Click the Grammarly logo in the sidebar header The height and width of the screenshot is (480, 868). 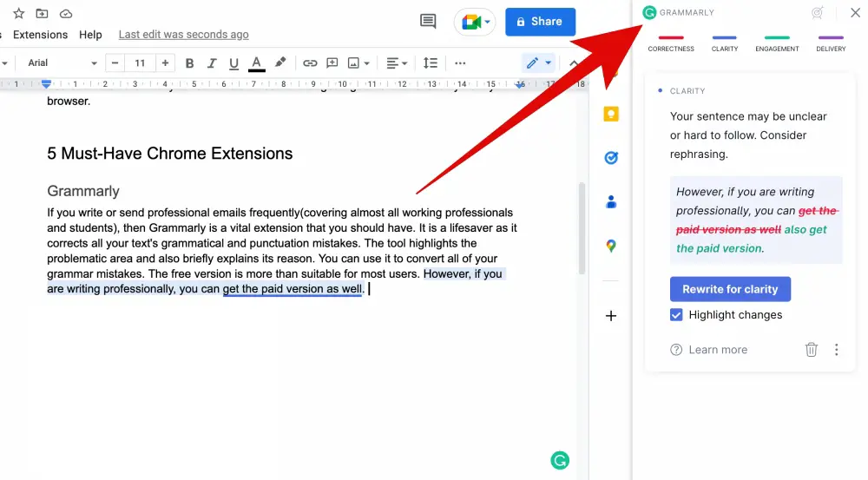pos(649,12)
